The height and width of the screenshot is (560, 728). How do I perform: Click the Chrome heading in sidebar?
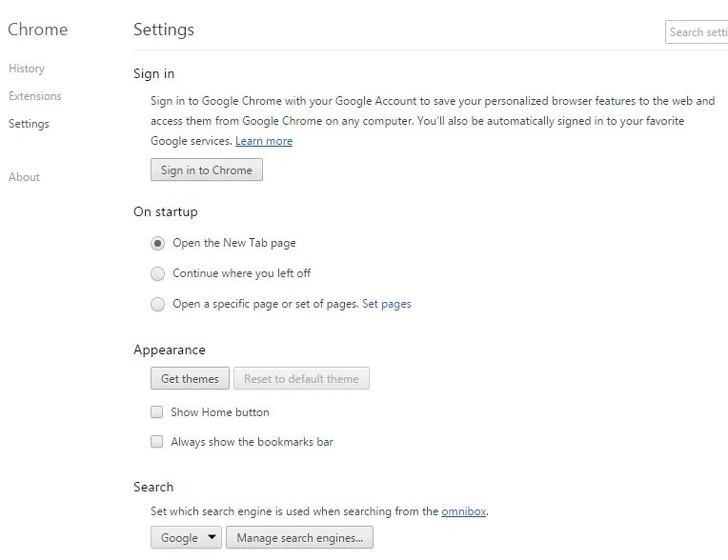[x=37, y=30]
